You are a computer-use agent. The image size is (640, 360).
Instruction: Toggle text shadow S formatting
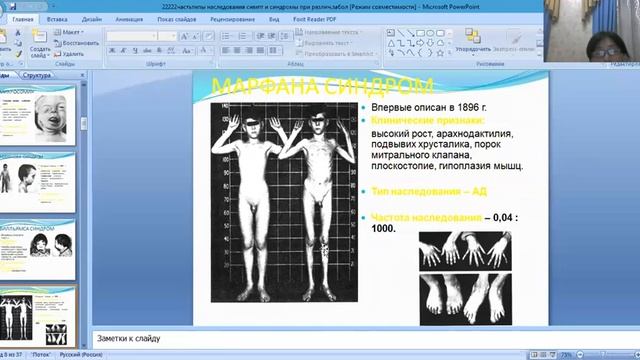click(159, 51)
